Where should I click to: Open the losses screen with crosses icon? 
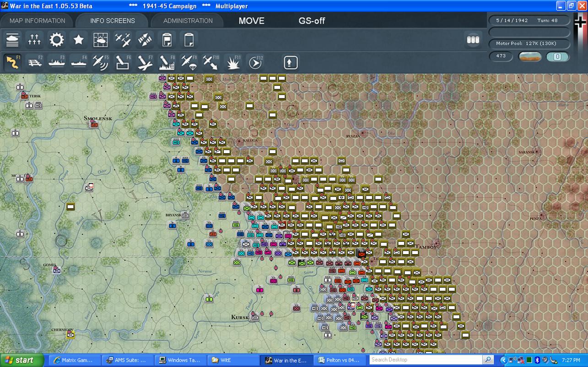pyautogui.click(x=35, y=40)
